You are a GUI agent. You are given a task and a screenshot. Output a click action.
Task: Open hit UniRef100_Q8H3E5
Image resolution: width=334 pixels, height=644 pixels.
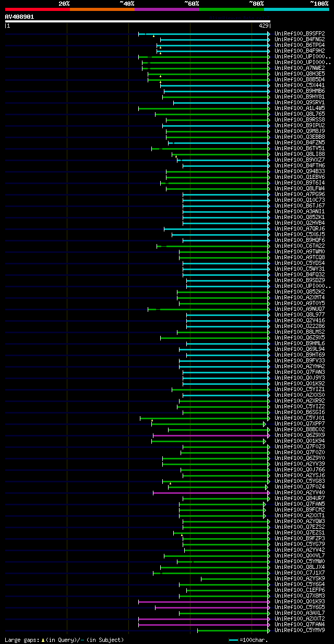click(x=300, y=74)
